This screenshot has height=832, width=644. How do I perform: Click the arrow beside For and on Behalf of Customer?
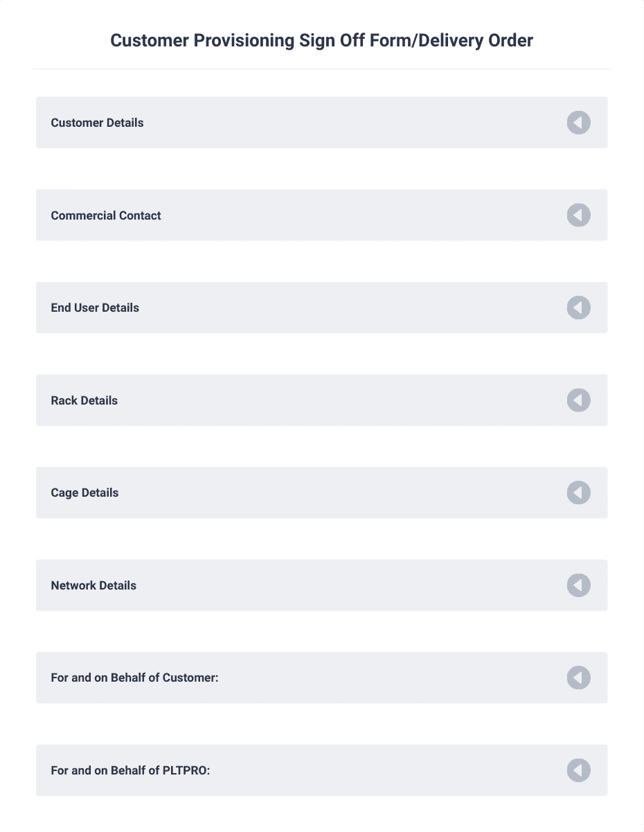click(x=578, y=678)
